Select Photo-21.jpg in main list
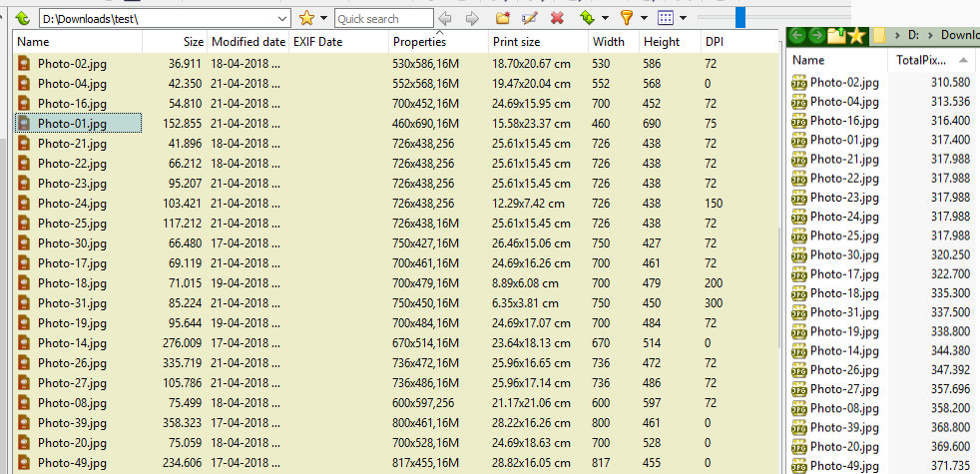980x474 pixels. pos(72,144)
